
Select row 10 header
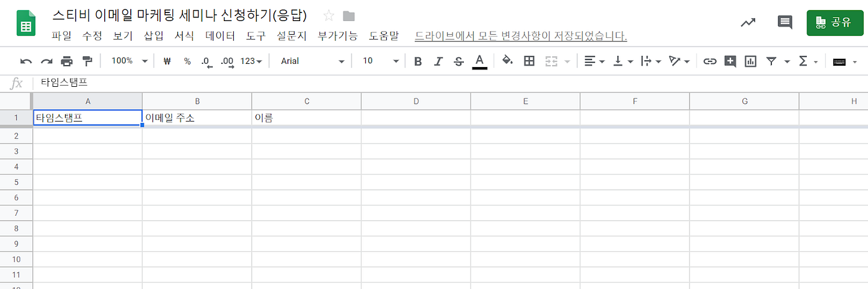click(16, 259)
